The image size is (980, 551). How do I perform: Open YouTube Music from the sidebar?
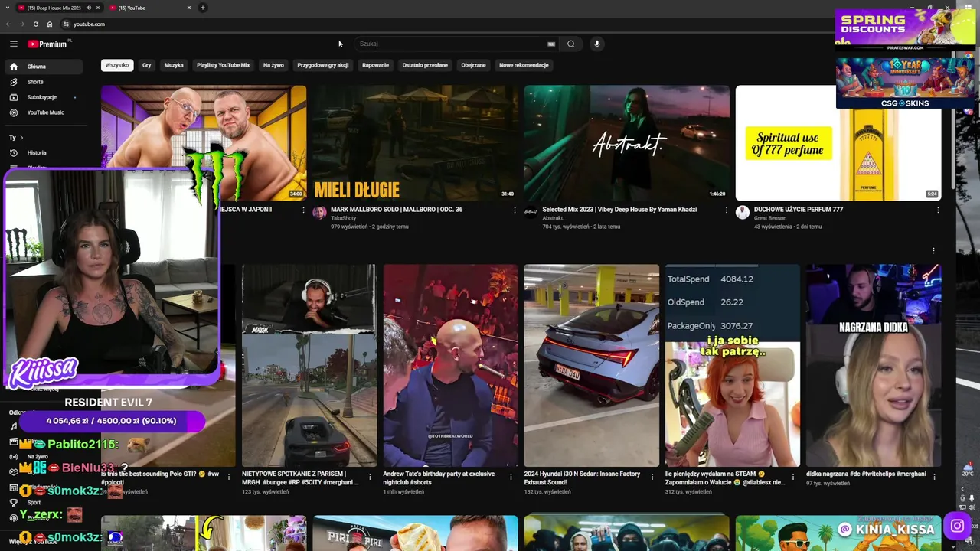pyautogui.click(x=45, y=112)
